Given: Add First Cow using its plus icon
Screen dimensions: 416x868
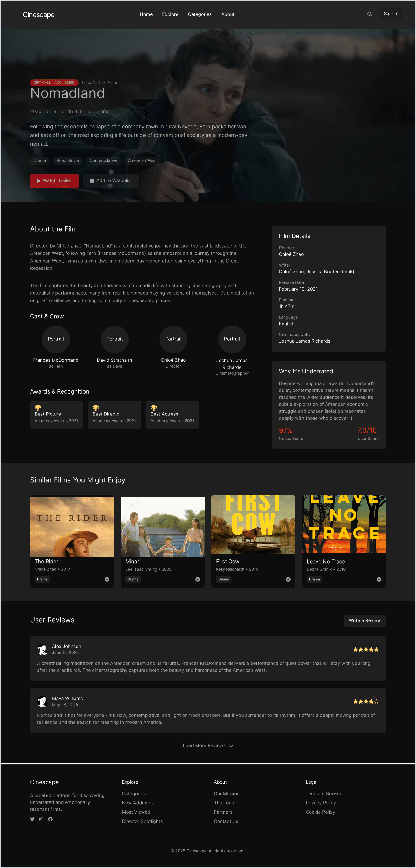Looking at the screenshot, I should (x=288, y=579).
